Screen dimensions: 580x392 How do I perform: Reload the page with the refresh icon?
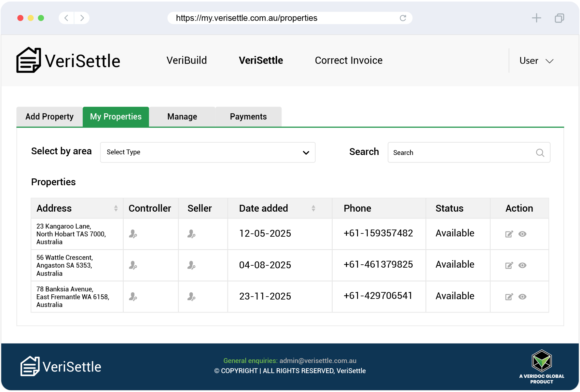(x=403, y=18)
